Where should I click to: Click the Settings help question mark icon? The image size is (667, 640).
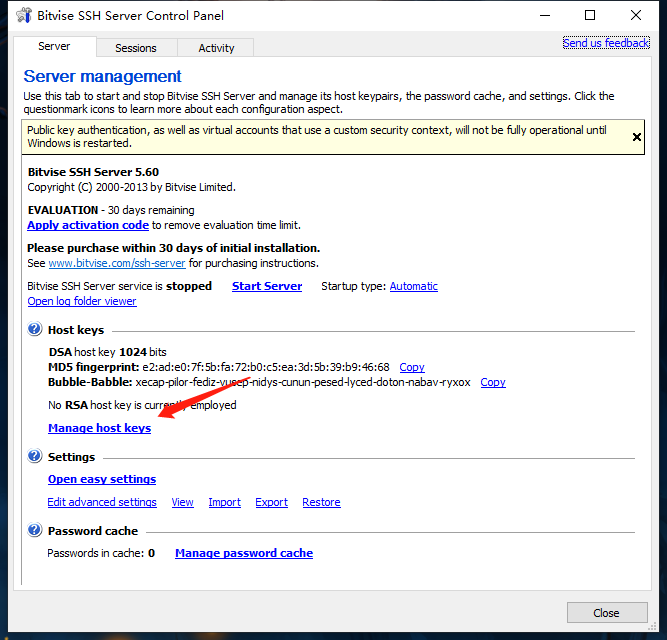click(35, 456)
